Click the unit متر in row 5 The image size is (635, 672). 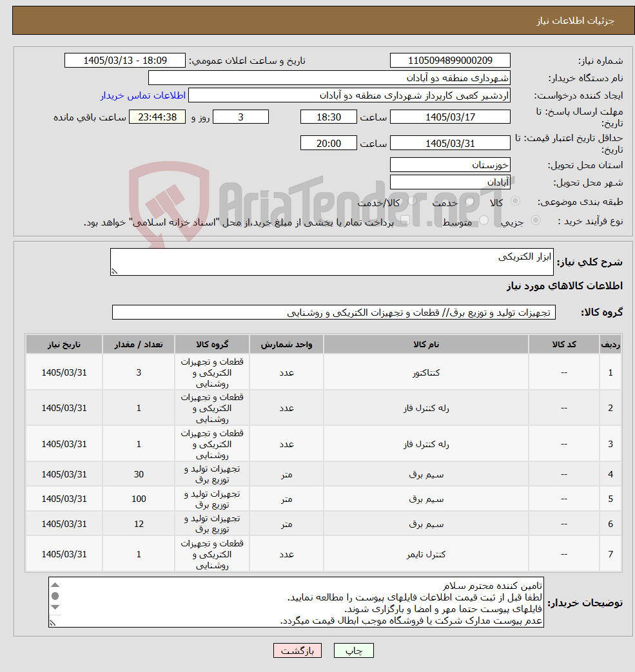click(x=286, y=499)
